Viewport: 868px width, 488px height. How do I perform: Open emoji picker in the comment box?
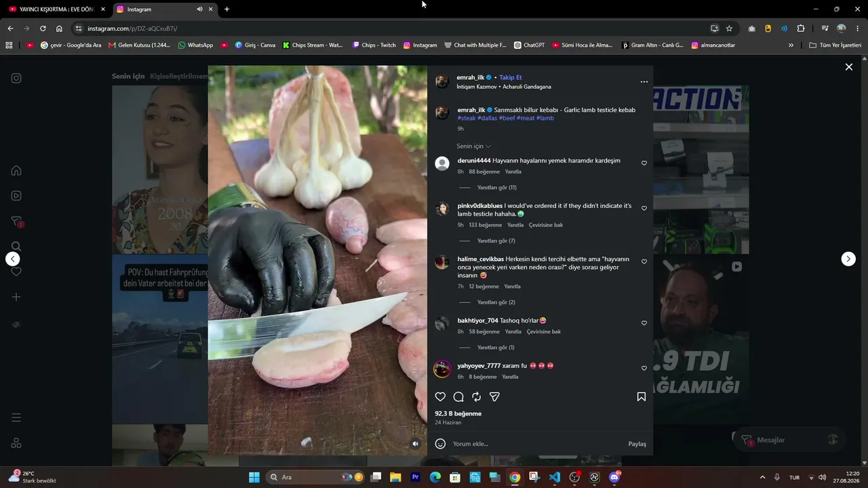click(x=440, y=444)
